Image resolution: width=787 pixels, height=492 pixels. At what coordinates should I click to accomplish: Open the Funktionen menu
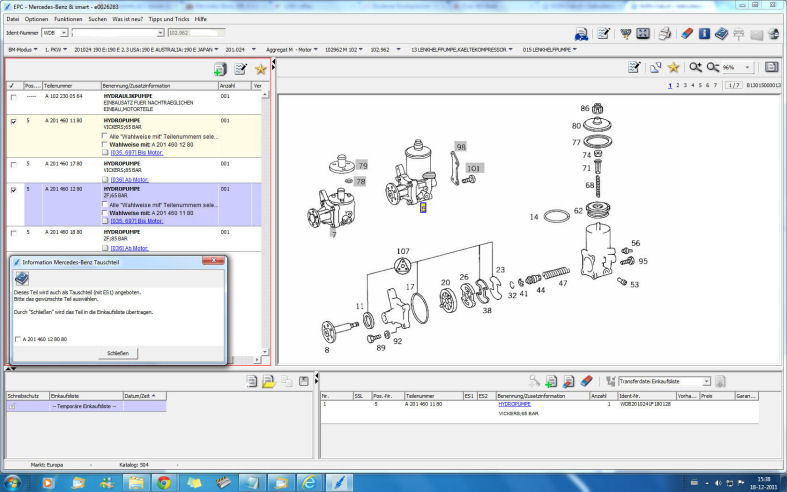tap(68, 19)
